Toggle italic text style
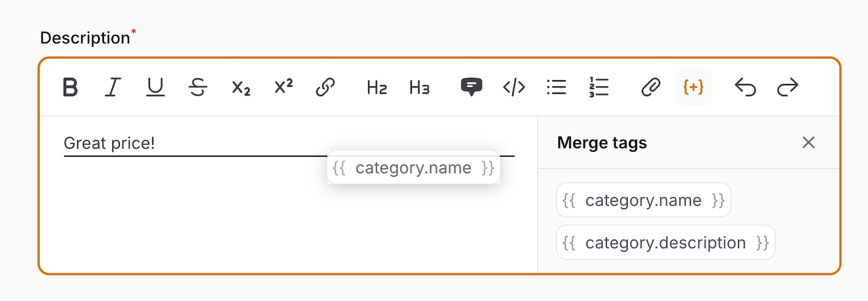868x301 pixels. tap(113, 87)
